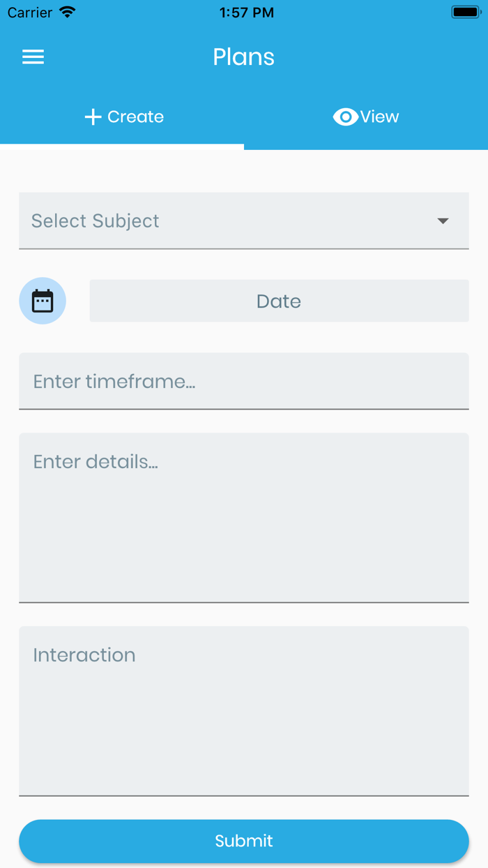Viewport: 488px width, 868px height.
Task: Open the Select Subject dropdown
Action: [244, 220]
